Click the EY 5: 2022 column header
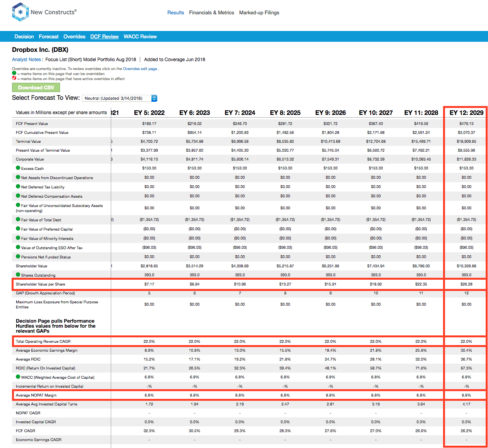This screenshot has width=488, height=448. tap(149, 113)
